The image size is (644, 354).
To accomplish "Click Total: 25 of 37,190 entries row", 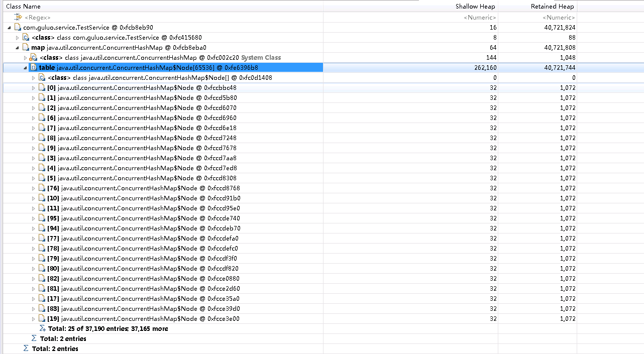I will [x=322, y=329].
